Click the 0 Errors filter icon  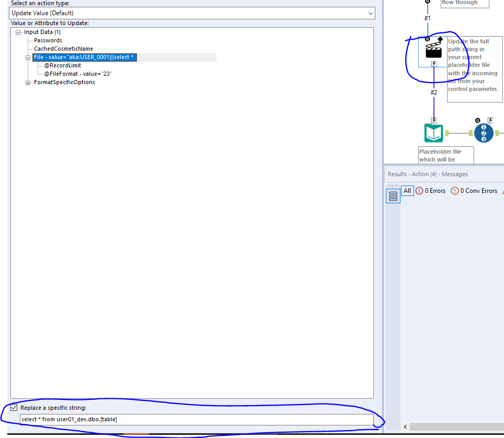coord(419,190)
